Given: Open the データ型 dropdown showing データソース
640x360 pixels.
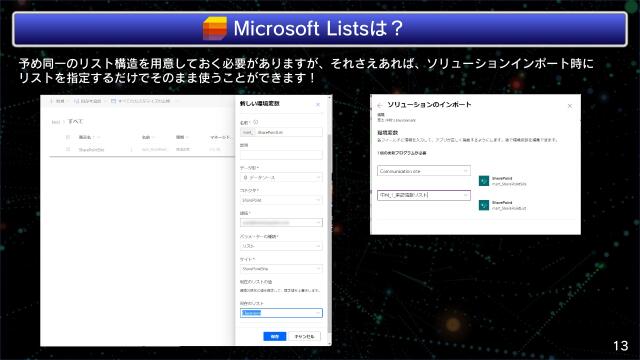Looking at the screenshot, I should click(281, 178).
